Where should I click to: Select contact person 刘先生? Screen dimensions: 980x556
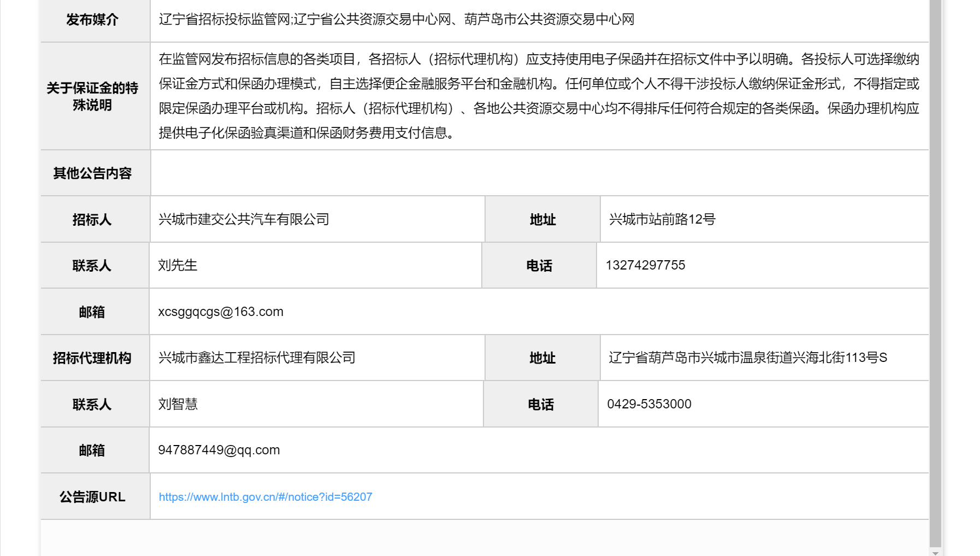(x=178, y=265)
